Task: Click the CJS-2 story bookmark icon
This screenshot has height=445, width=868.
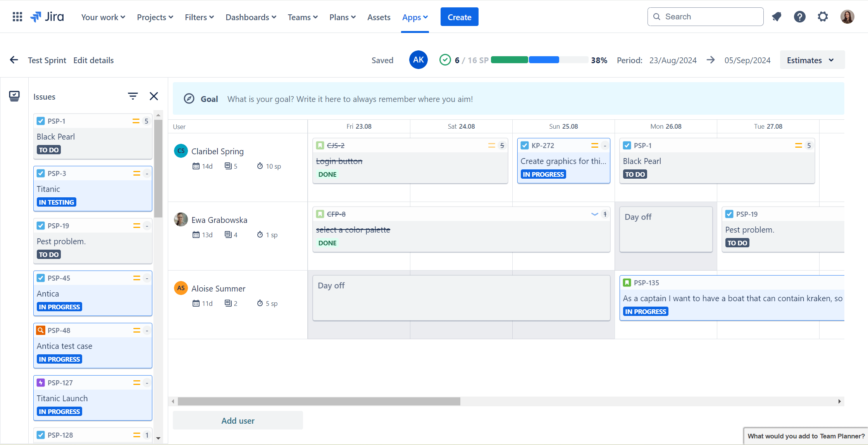Action: coord(320,145)
